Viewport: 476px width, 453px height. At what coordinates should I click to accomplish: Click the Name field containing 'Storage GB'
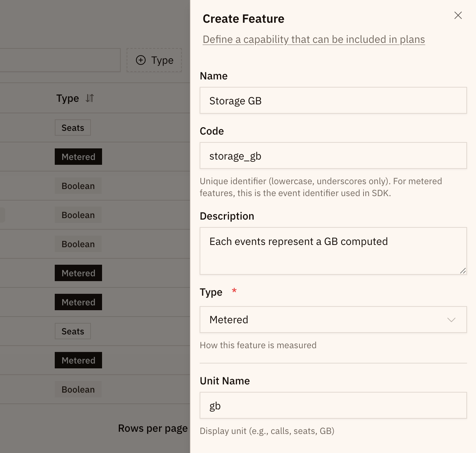point(333,100)
